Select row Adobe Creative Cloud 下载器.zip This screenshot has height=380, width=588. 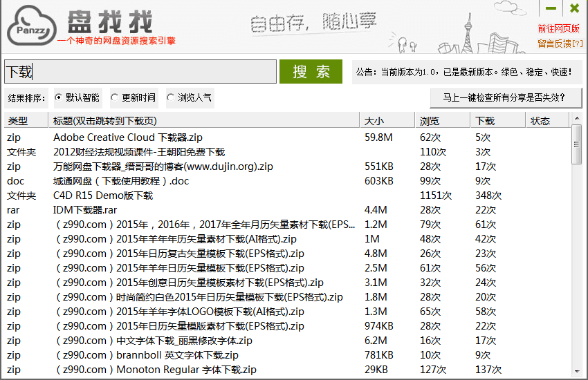[x=287, y=137]
